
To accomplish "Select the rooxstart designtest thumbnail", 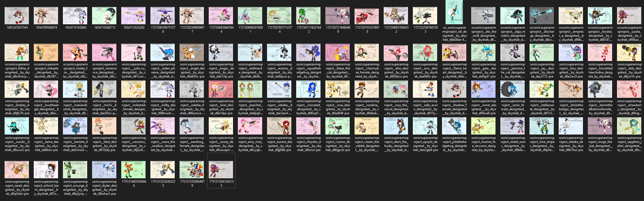I will (x=309, y=89).
